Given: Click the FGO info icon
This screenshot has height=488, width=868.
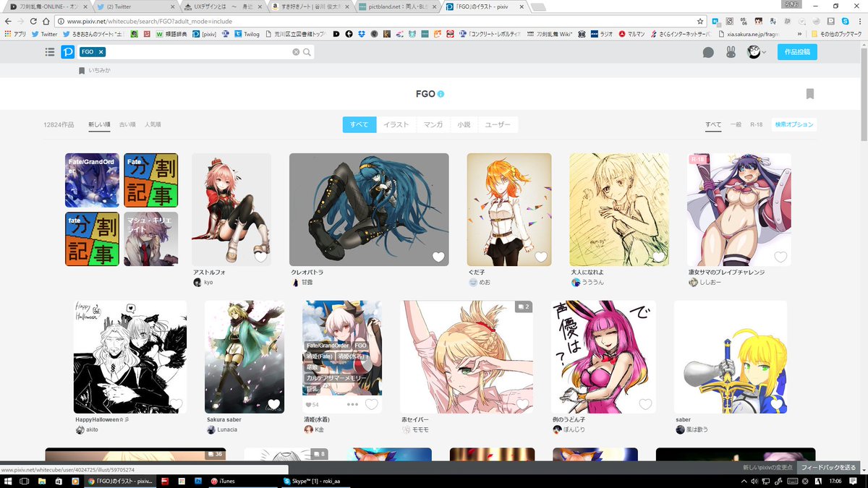Looking at the screenshot, I should (x=441, y=94).
